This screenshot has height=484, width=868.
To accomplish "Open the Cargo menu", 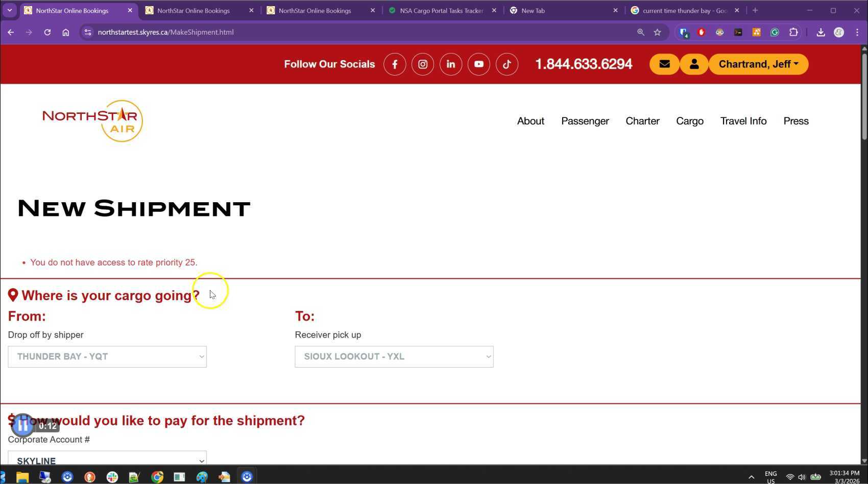I will tap(690, 121).
